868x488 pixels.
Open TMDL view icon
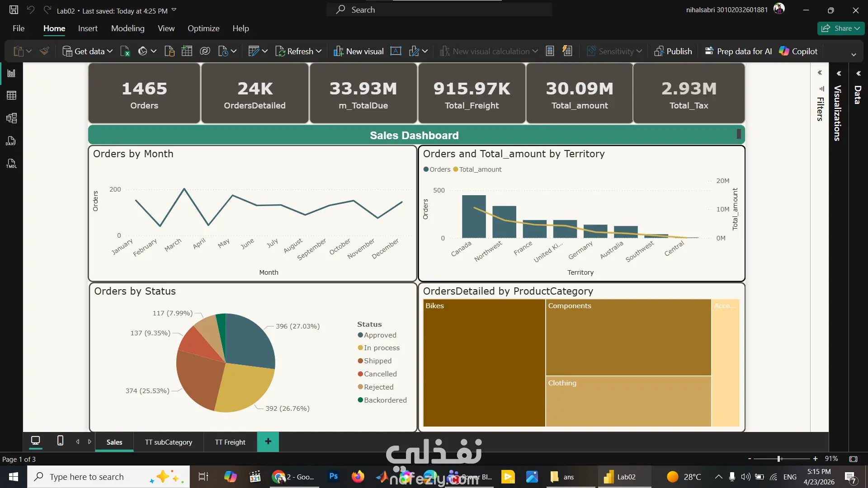click(x=11, y=164)
